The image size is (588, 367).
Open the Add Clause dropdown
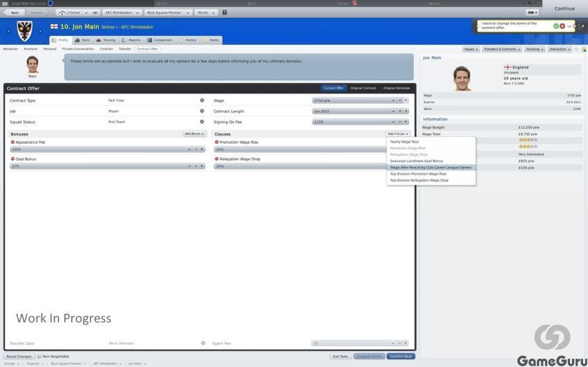(x=398, y=134)
